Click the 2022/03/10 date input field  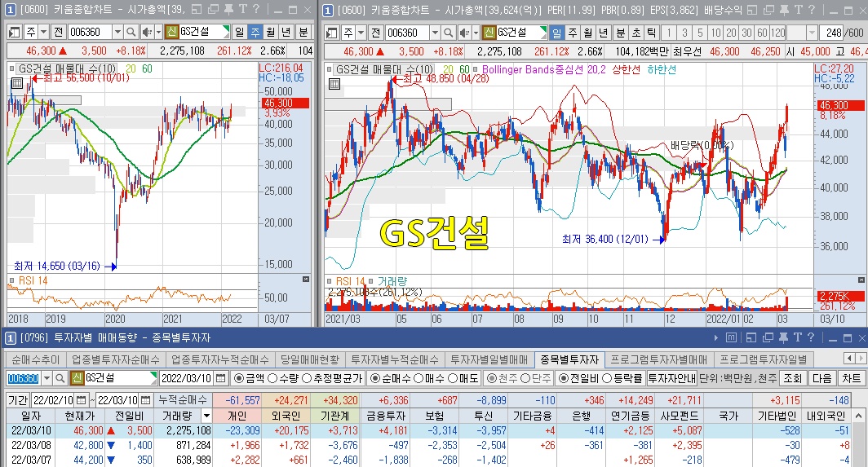pyautogui.click(x=187, y=378)
